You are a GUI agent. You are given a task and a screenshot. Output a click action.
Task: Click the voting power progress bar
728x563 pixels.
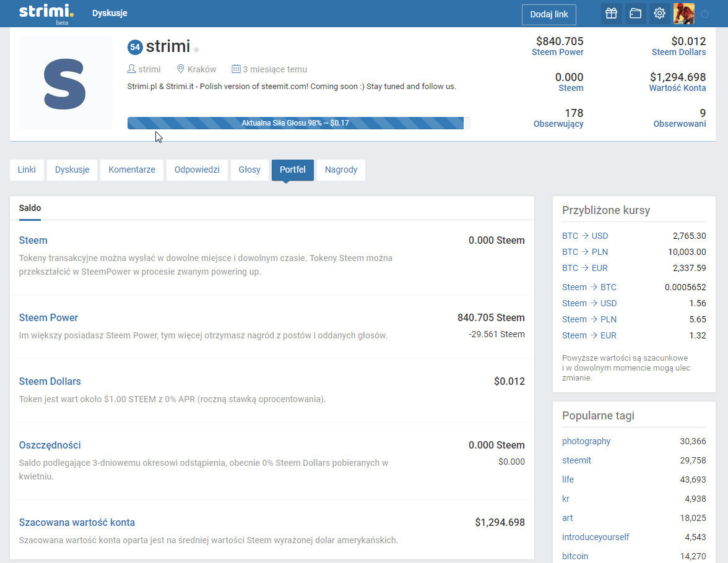point(298,123)
